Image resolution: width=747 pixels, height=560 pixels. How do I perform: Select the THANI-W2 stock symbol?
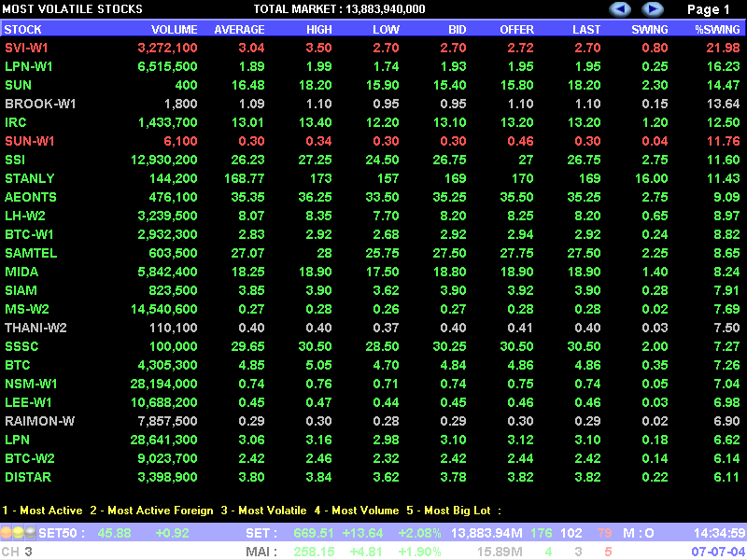(35, 328)
